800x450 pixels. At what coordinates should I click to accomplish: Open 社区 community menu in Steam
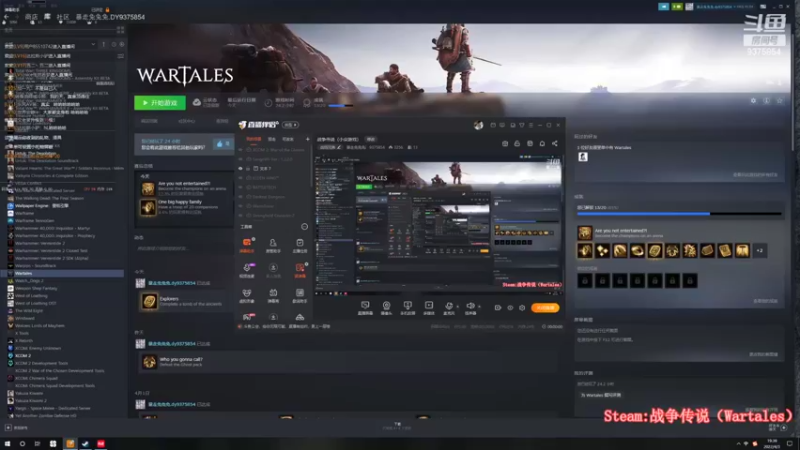[63, 17]
